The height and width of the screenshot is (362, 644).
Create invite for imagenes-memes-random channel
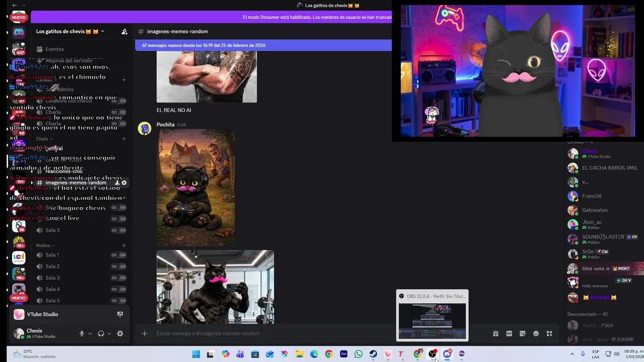[117, 183]
